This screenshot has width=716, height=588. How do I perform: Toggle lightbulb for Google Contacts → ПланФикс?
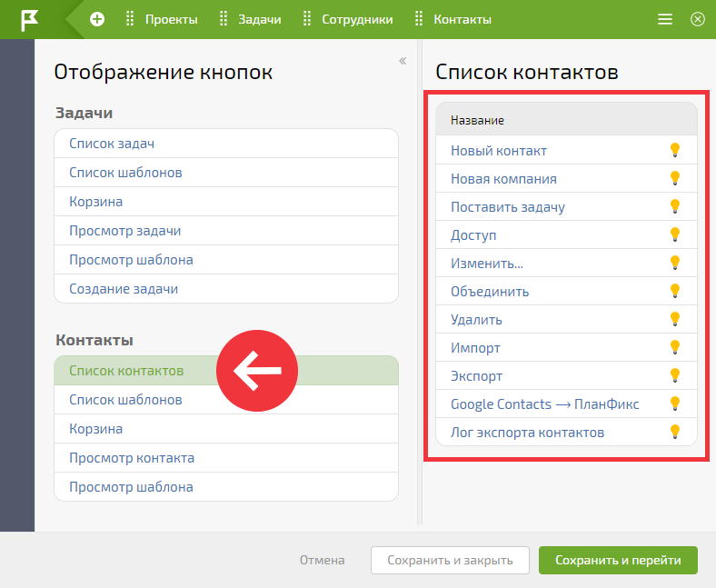[675, 404]
